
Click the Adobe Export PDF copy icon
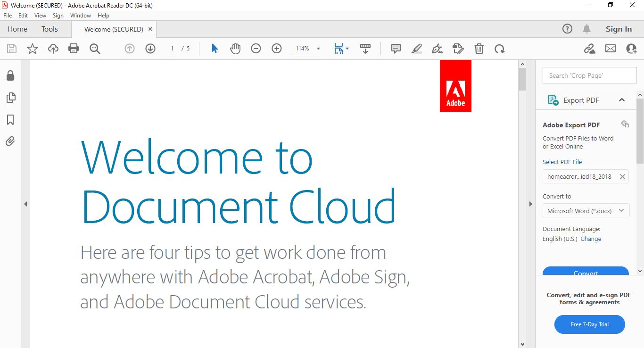point(625,124)
